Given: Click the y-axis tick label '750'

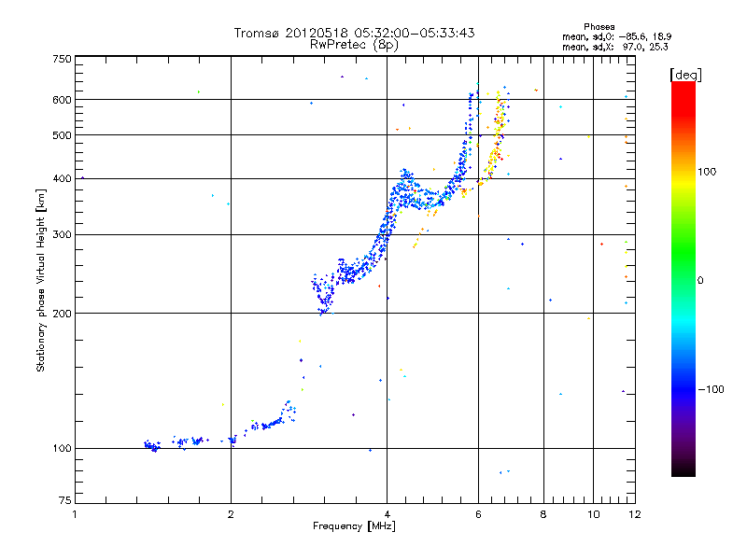Looking at the screenshot, I should [62, 59].
